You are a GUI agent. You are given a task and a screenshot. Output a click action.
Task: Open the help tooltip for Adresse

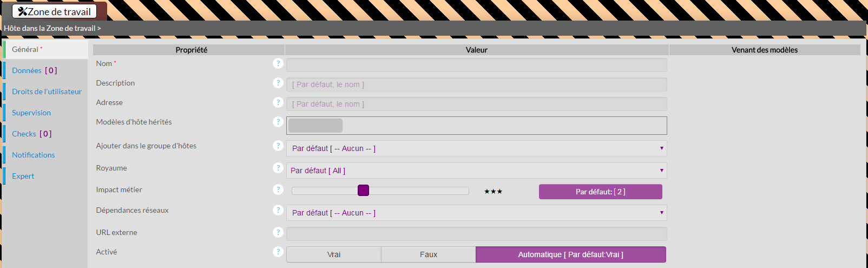point(278,102)
